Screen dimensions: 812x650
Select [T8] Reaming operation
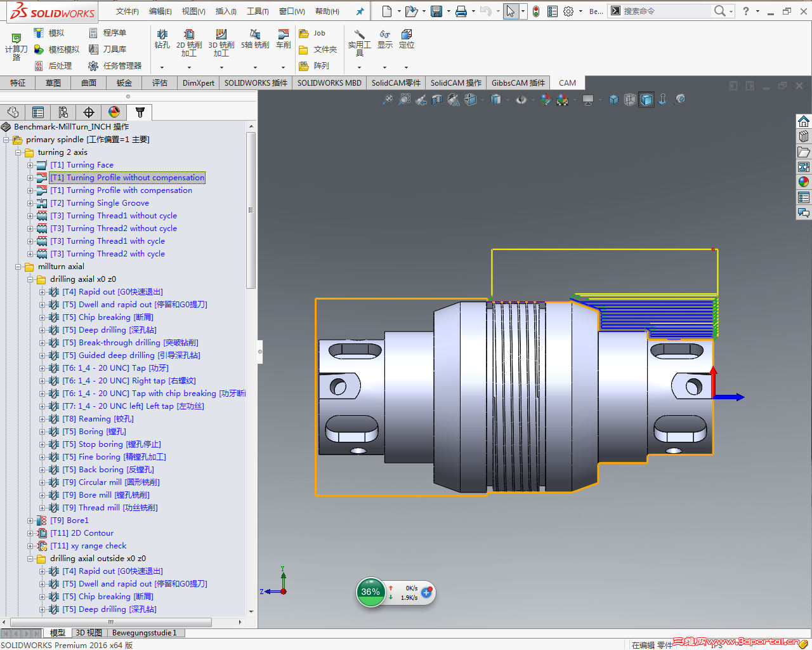(x=98, y=419)
